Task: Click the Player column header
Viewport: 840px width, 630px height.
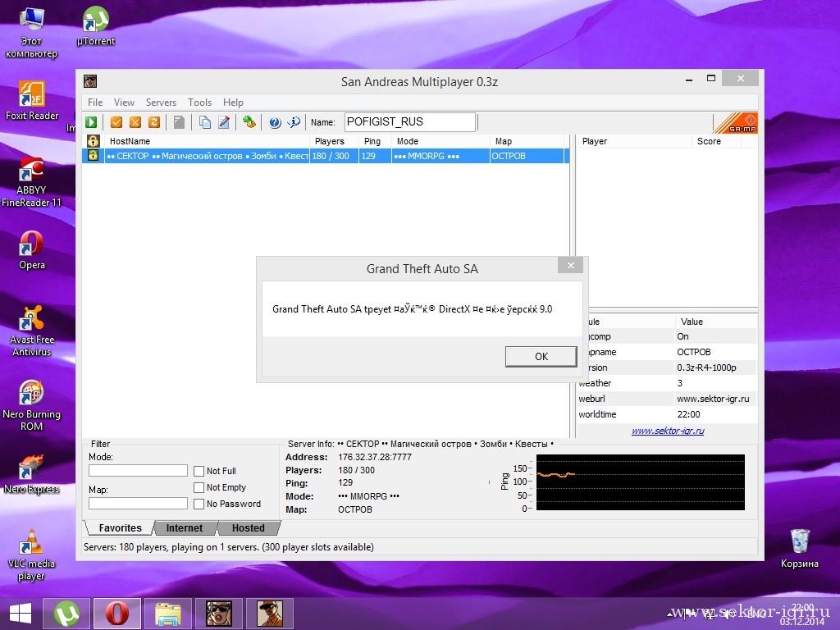Action: click(634, 141)
